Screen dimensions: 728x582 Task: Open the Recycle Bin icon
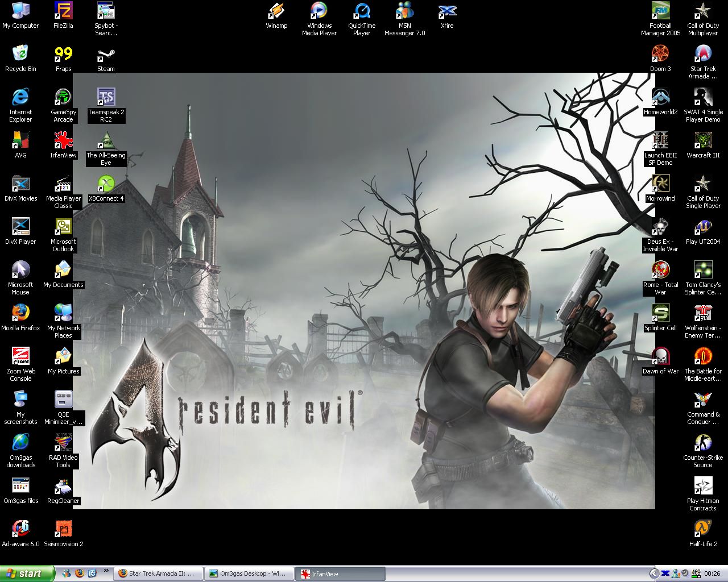click(x=20, y=55)
